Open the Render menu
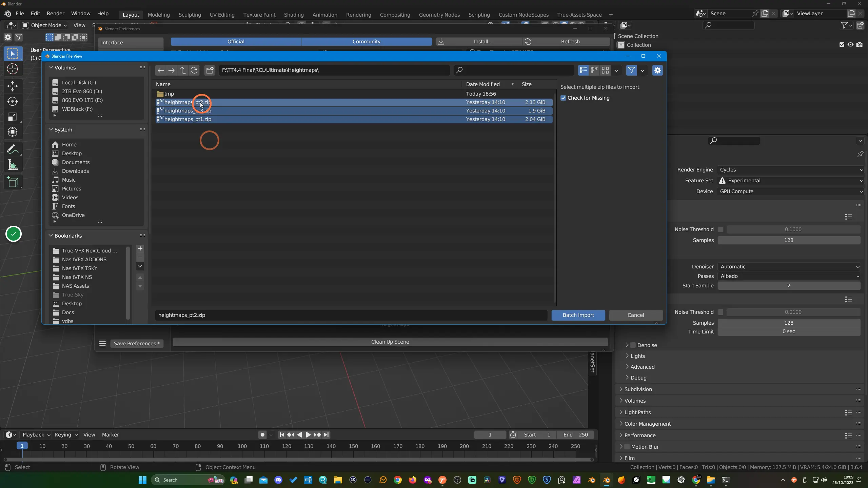This screenshot has width=868, height=488. 55,14
